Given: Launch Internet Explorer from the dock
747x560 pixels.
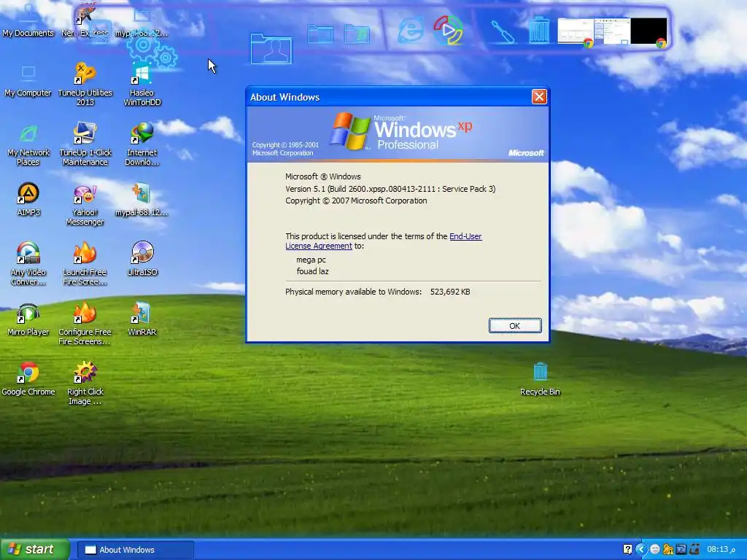Looking at the screenshot, I should click(x=410, y=31).
